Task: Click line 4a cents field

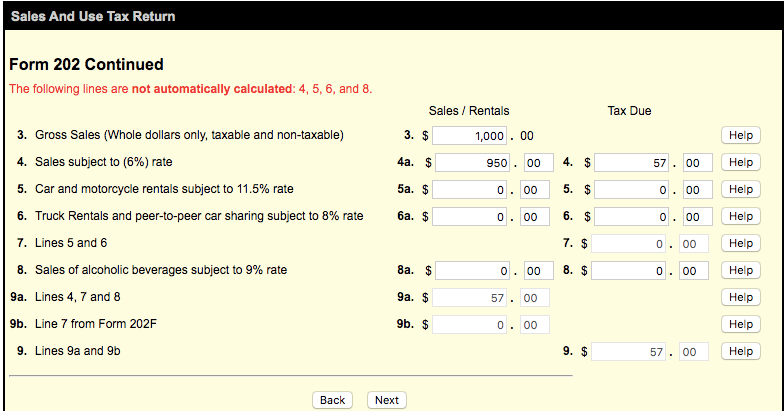Action: (x=535, y=162)
